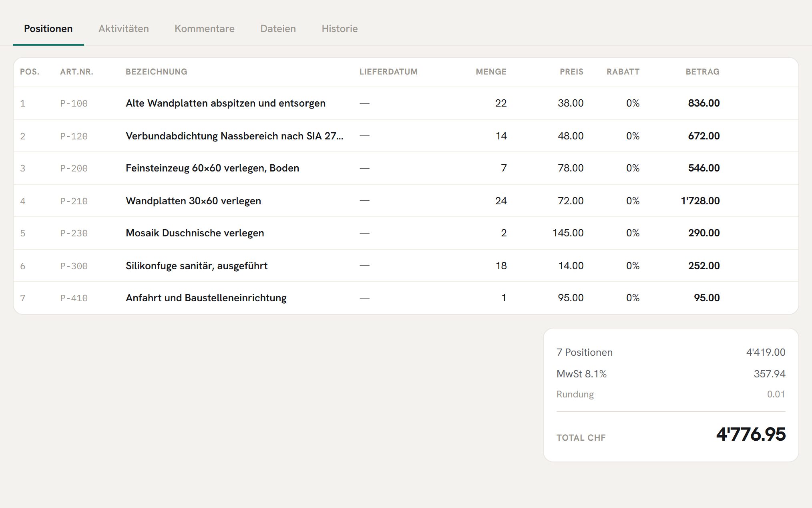Click price 48.00 for P-120
Image resolution: width=812 pixels, height=508 pixels.
(x=571, y=136)
